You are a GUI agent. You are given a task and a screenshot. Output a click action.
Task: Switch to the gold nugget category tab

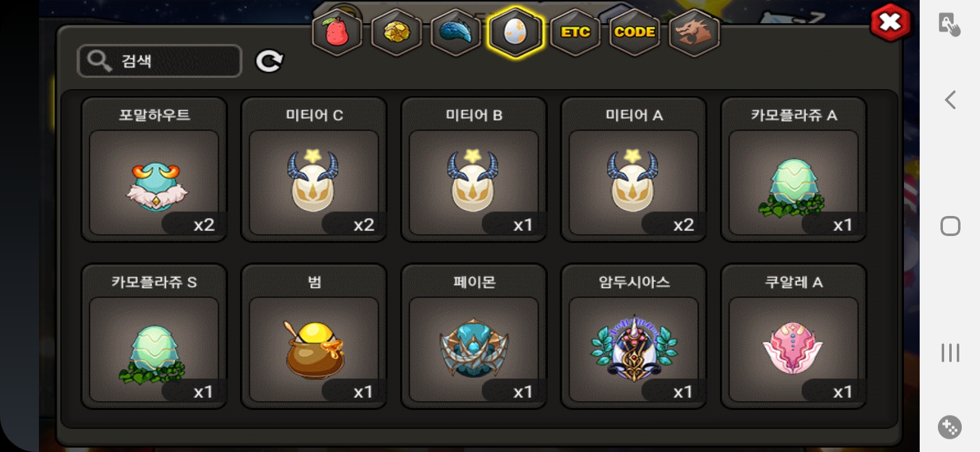click(x=396, y=32)
